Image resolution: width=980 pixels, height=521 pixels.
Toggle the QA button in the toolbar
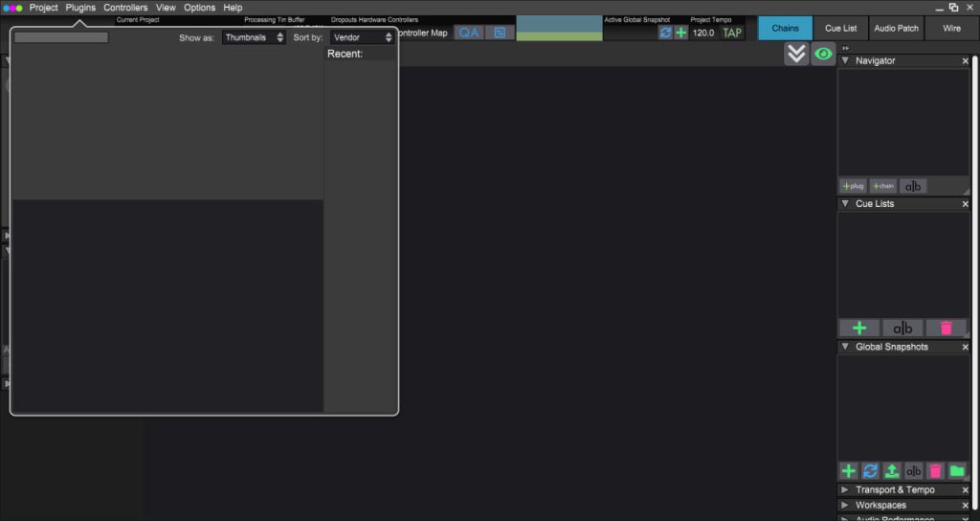click(468, 33)
